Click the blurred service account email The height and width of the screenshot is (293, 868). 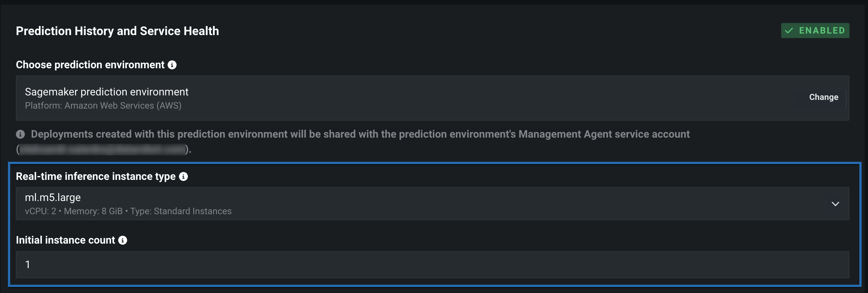click(103, 150)
